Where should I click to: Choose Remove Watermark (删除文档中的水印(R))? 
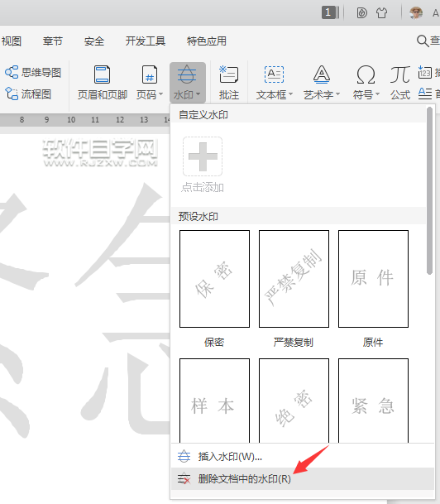click(302, 478)
